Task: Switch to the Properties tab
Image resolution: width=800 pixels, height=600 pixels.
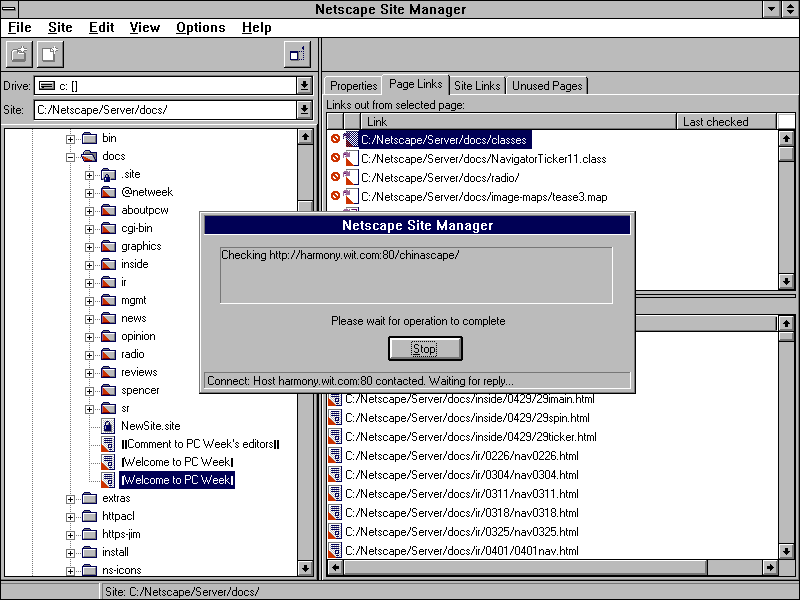Action: (353, 86)
